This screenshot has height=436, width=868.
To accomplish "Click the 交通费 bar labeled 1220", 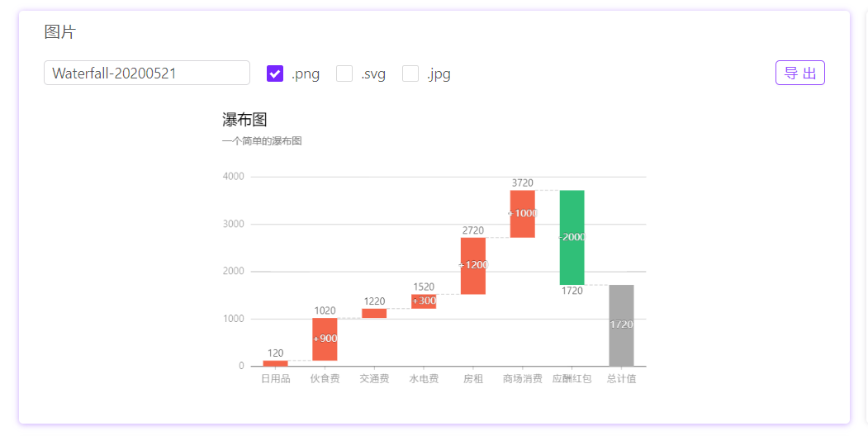I will 374,313.
